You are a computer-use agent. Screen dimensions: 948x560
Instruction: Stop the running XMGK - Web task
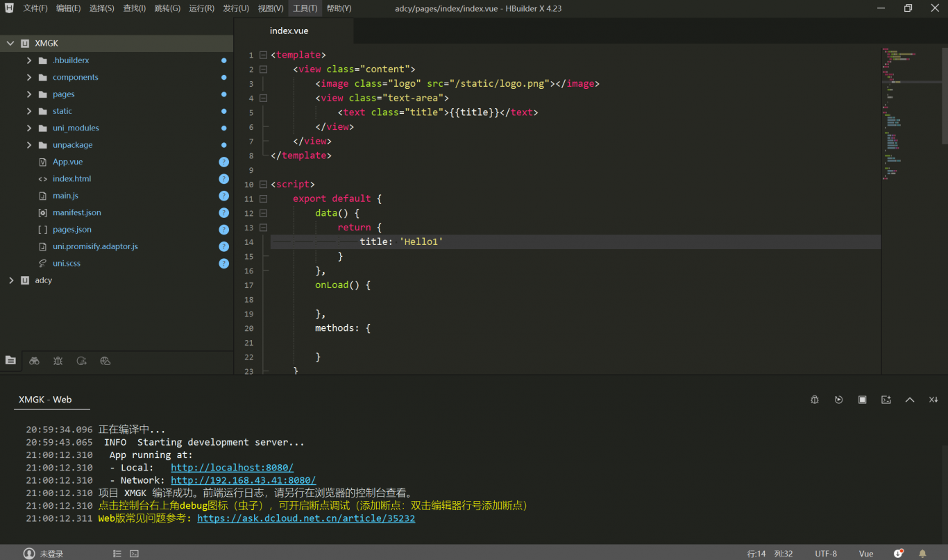pyautogui.click(x=862, y=400)
